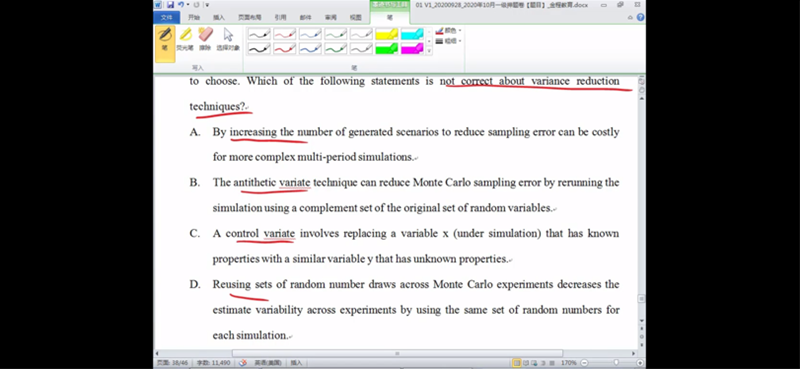Click the horizontal scrollbar thumb

[x=397, y=353]
